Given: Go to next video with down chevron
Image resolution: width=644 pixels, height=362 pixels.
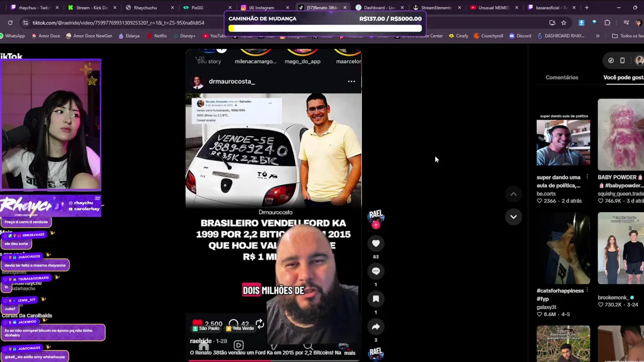Looking at the screenshot, I should (513, 217).
